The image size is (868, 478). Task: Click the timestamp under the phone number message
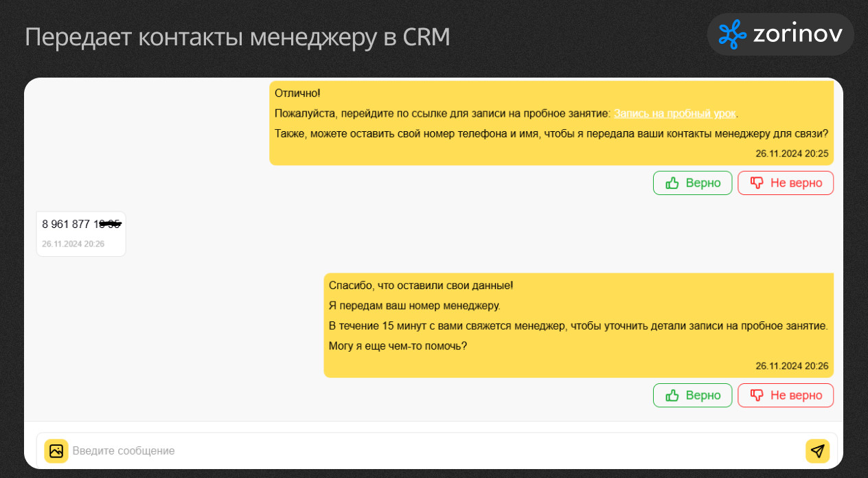(x=73, y=244)
